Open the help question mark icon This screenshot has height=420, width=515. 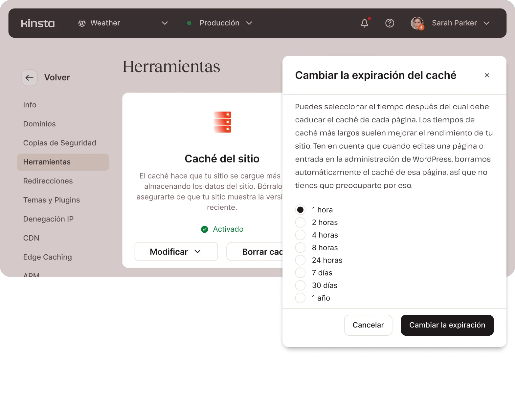point(390,23)
